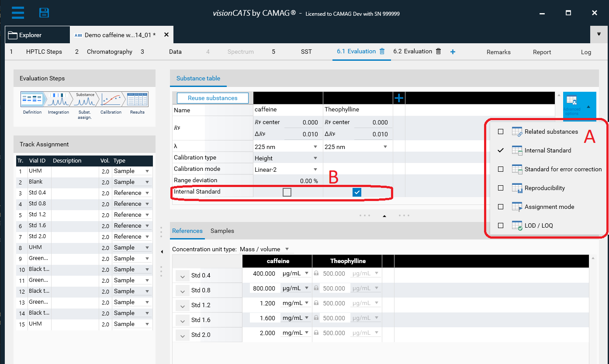The height and width of the screenshot is (364, 609).
Task: Add new evaluation with plus icon
Action: pyautogui.click(x=453, y=52)
